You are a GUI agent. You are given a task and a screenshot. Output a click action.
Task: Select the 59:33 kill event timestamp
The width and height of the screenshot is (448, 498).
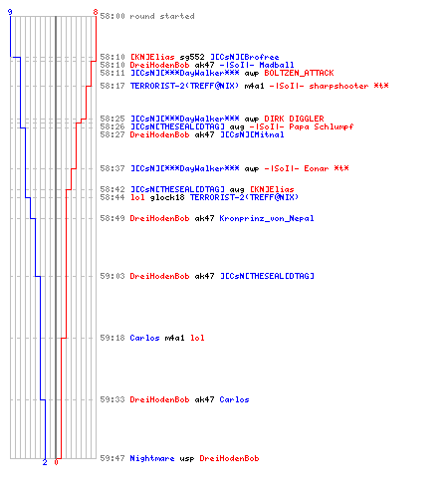pos(112,399)
